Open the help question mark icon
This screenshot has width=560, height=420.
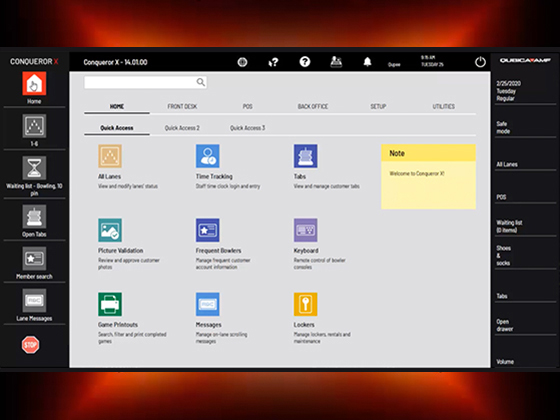[x=305, y=62]
